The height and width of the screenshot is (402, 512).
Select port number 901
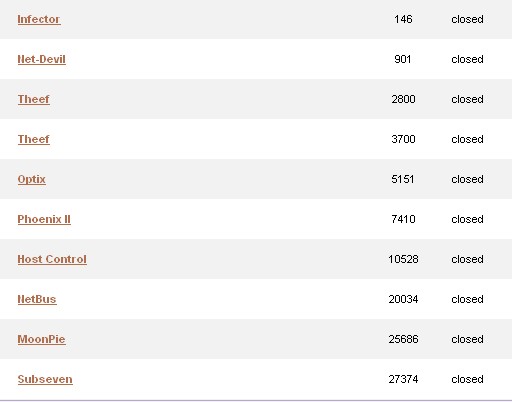(403, 59)
